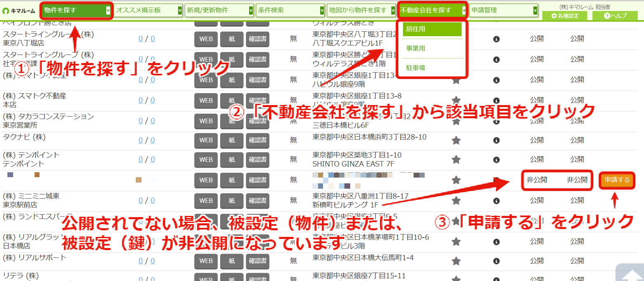The image size is (644, 281).
Task: Star the ミニミニ城東 東京駅前店 row
Action: tap(456, 200)
